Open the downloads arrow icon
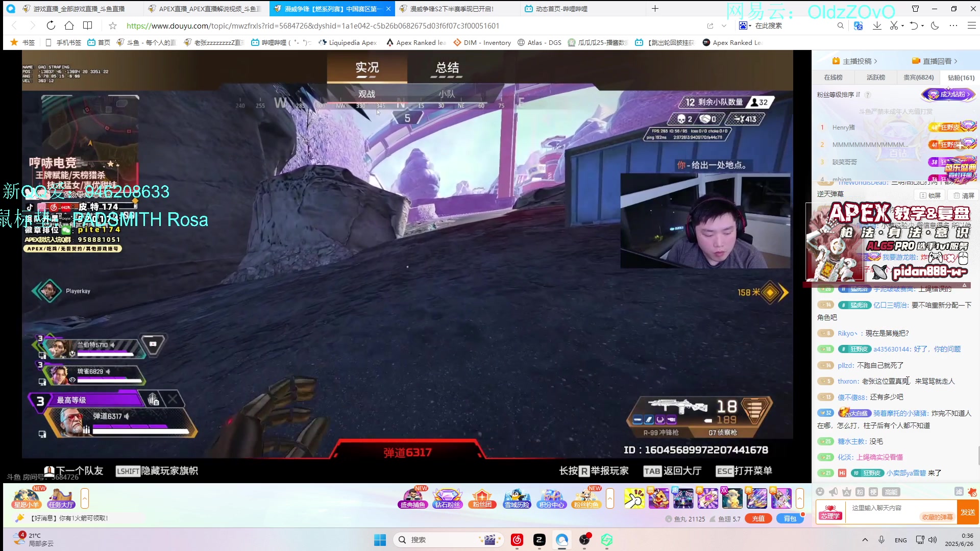Viewport: 980px width, 551px height. point(877,26)
